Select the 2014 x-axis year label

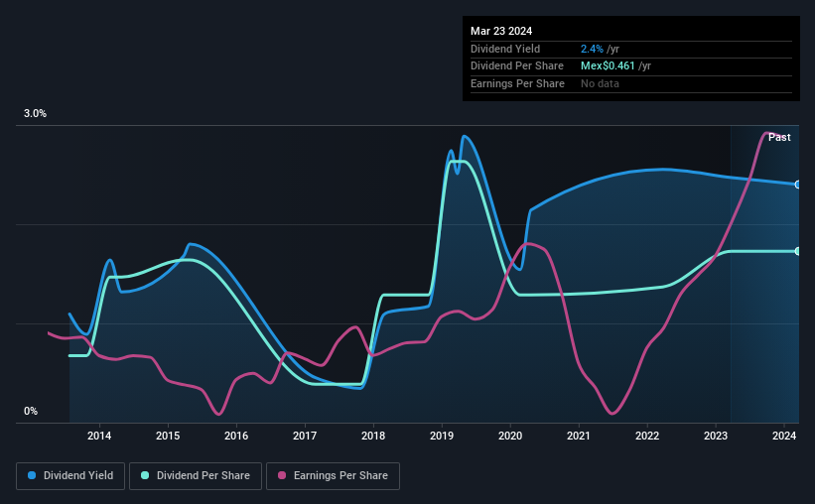(99, 436)
